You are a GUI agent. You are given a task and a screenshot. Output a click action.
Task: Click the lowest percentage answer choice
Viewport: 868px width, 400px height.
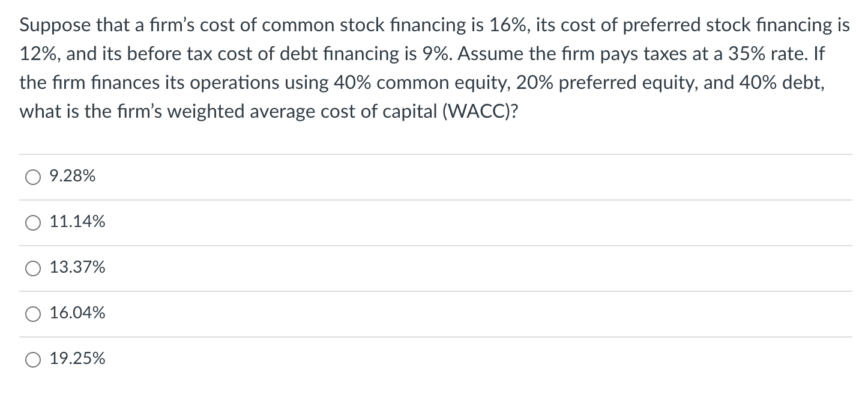(71, 176)
